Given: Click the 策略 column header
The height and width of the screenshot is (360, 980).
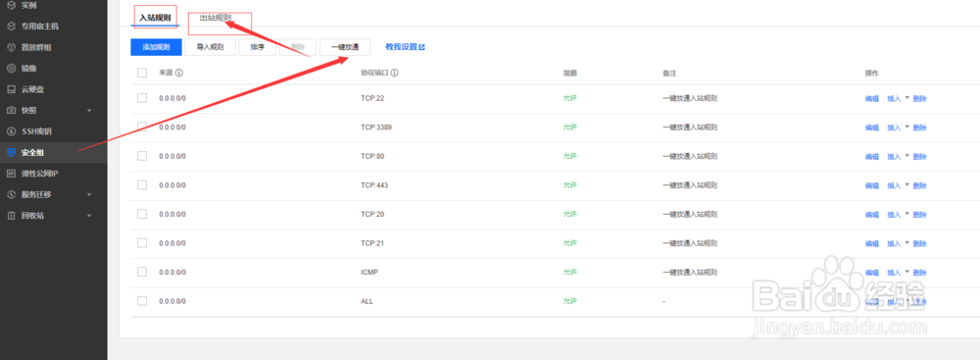Looking at the screenshot, I should [569, 74].
